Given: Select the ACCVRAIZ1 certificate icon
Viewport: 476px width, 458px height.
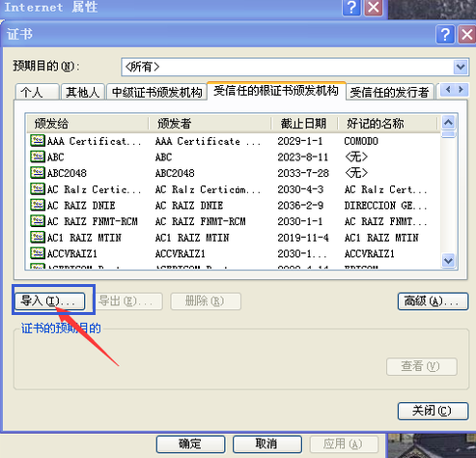Looking at the screenshot, I should pos(38,253).
